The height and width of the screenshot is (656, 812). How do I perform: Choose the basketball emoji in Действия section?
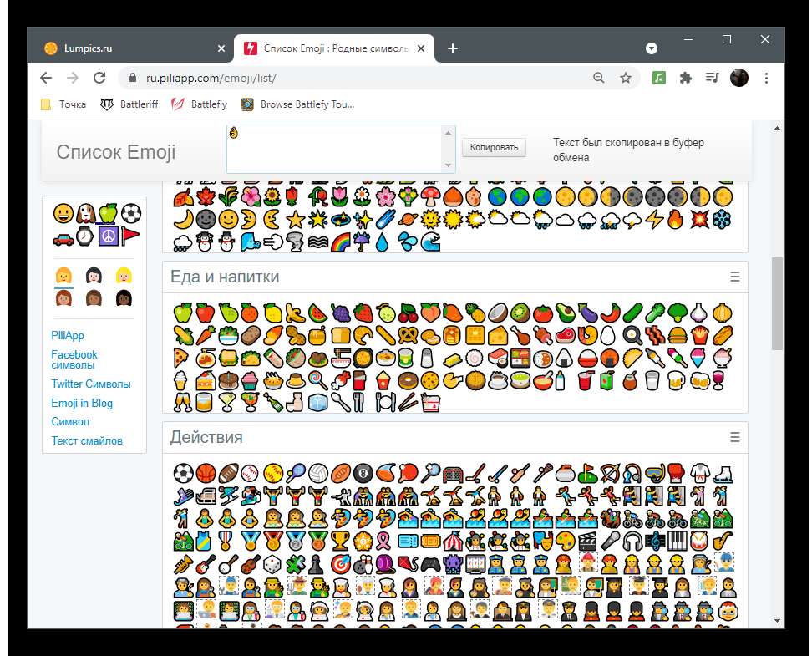tap(206, 474)
